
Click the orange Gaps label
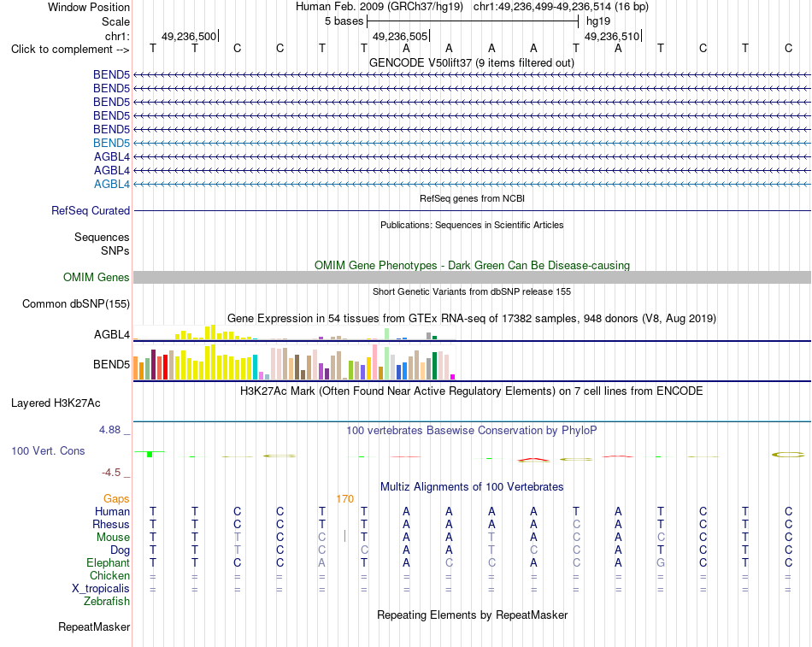coord(116,498)
